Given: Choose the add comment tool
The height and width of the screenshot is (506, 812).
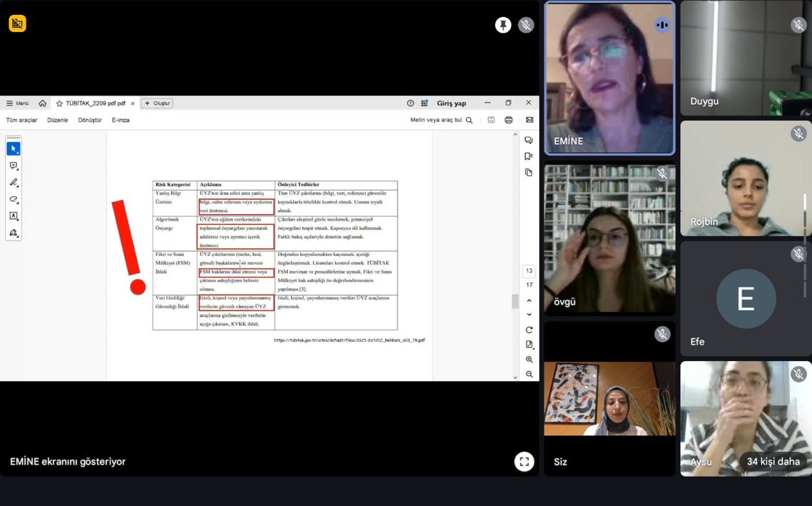Looking at the screenshot, I should [14, 166].
